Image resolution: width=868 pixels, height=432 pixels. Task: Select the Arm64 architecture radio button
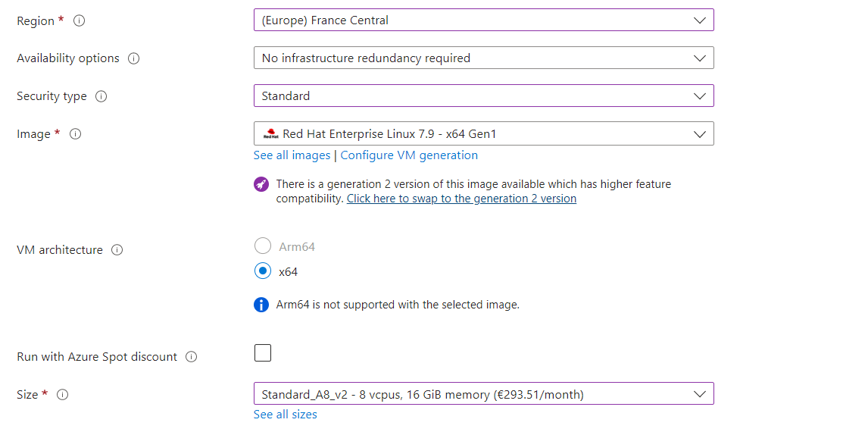263,246
